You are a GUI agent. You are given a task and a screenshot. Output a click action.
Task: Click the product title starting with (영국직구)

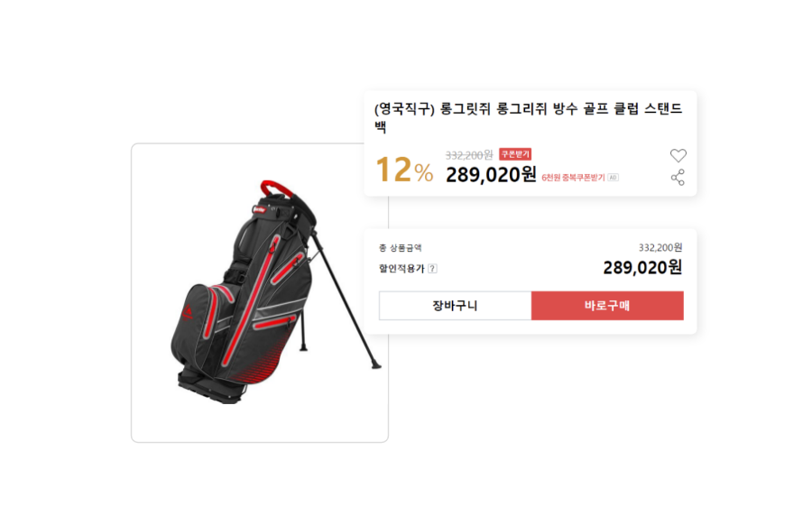(528, 117)
